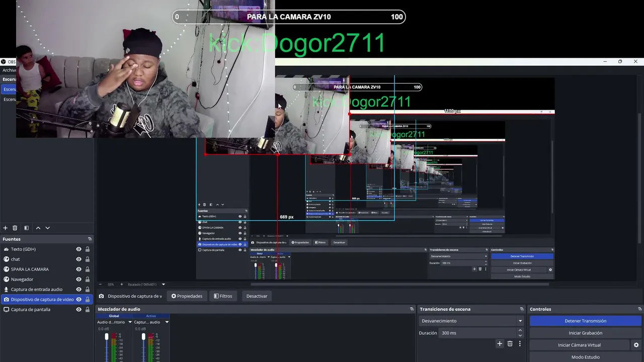The image size is (644, 362).
Task: Click Iniciar Grabación to start recording
Action: pos(586,333)
